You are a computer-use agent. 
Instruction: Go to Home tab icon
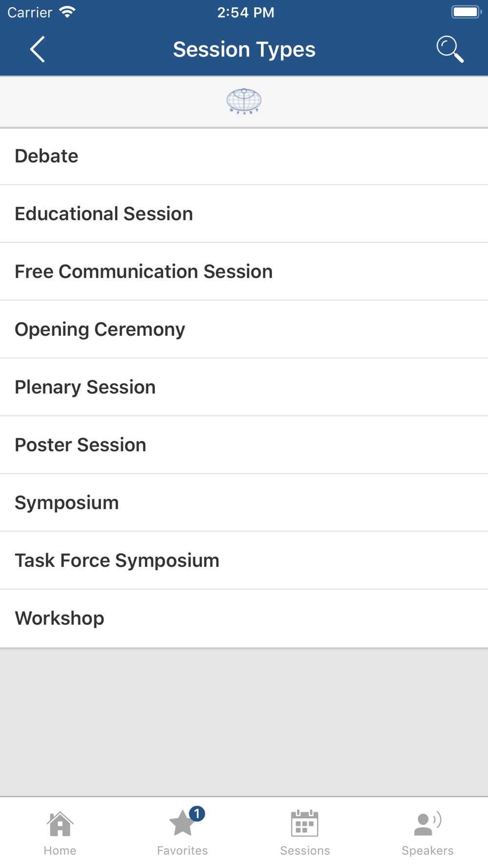coord(60,824)
